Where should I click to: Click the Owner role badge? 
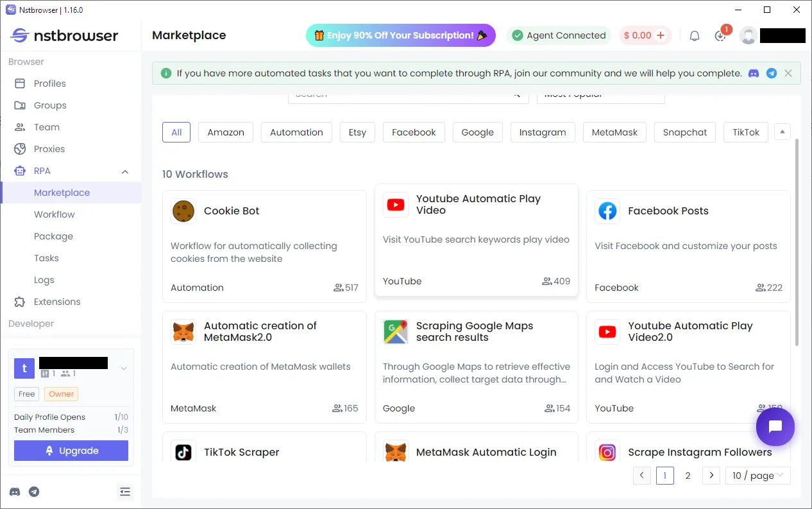tap(62, 394)
